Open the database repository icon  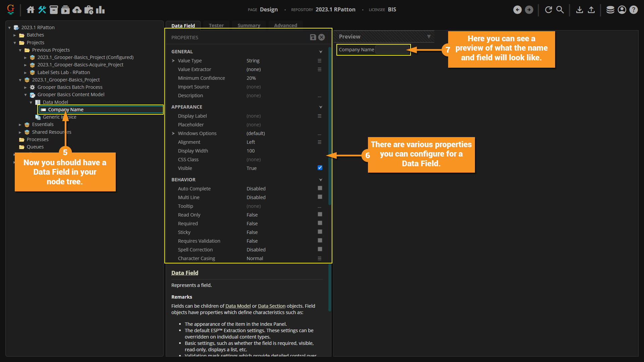pos(610,10)
